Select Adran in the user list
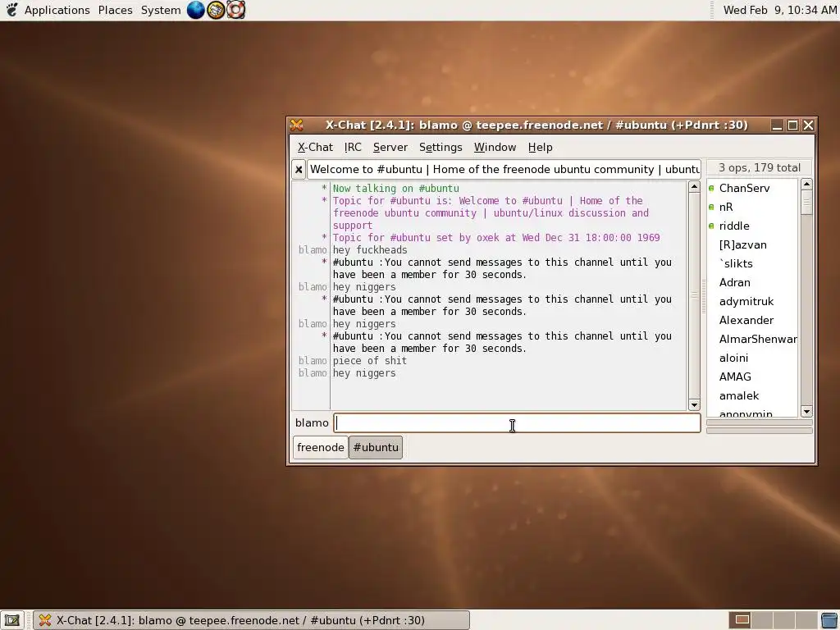 pos(753,282)
